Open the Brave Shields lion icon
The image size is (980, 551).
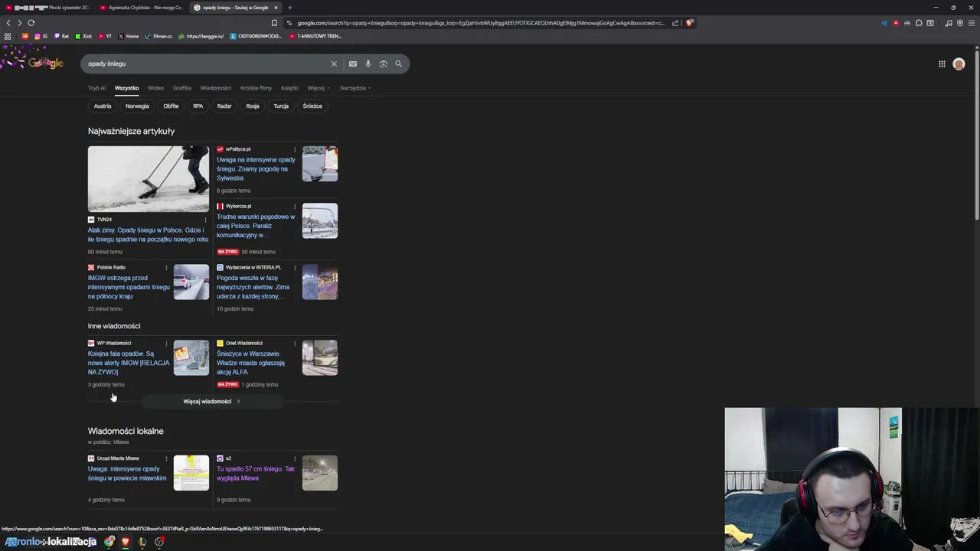pos(689,23)
